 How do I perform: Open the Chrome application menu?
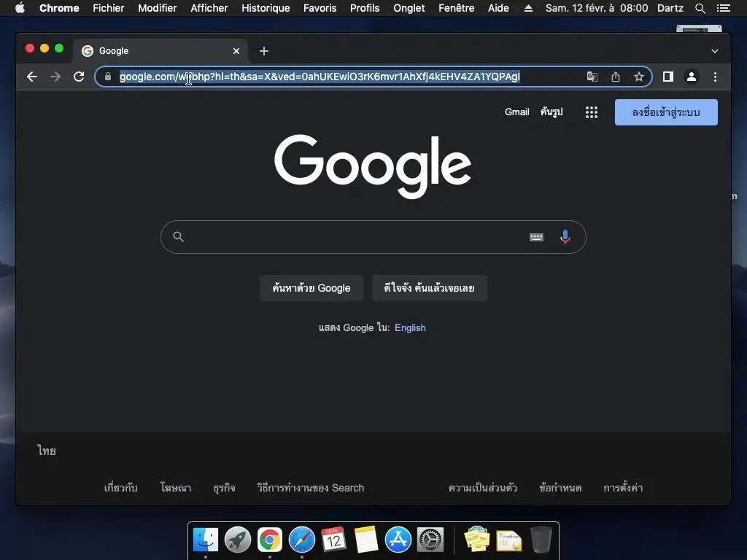pos(59,8)
